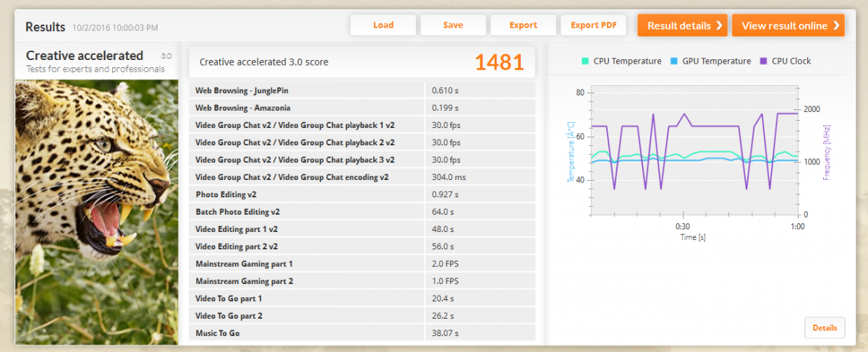Viewport: 868px width, 352px height.
Task: Click the 20.4 s value
Action: (442, 299)
